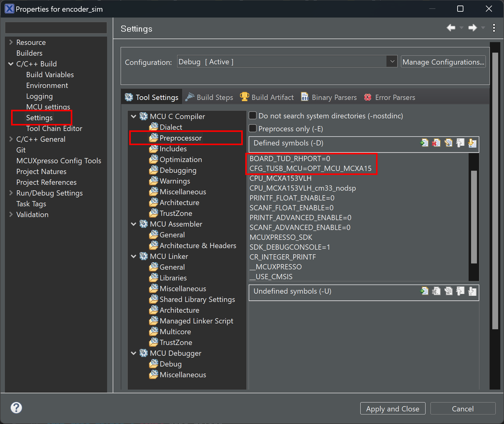Viewport: 504px width, 424px height.
Task: Click the filter text field above the tree
Action: click(56, 28)
